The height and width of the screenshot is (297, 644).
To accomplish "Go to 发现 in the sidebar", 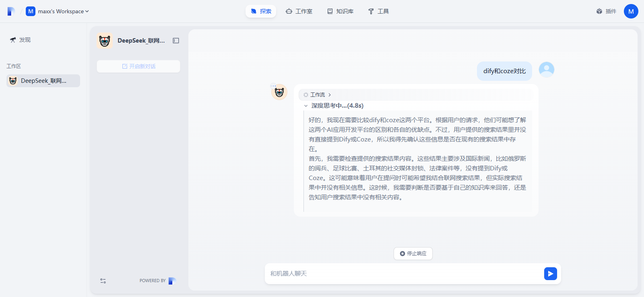I will click(x=20, y=40).
